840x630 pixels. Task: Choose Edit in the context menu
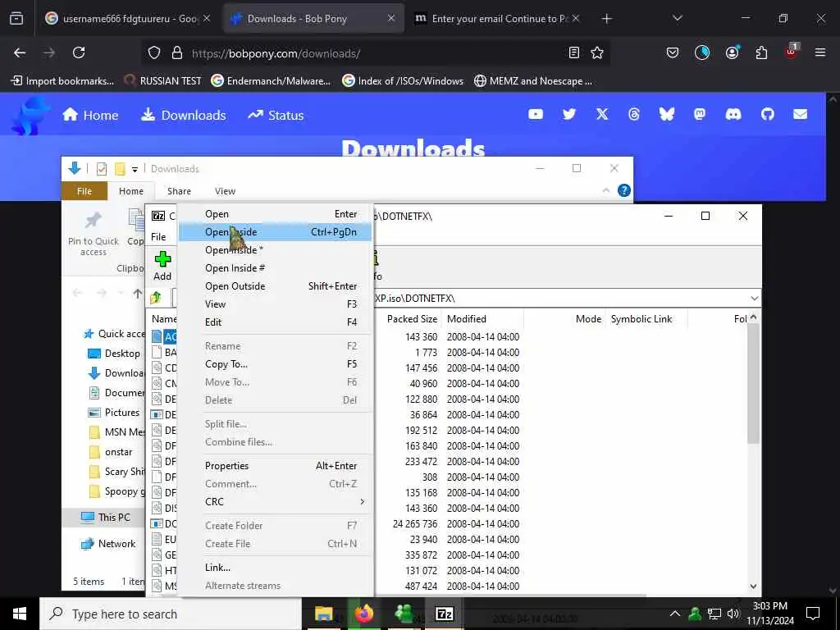pos(275,322)
